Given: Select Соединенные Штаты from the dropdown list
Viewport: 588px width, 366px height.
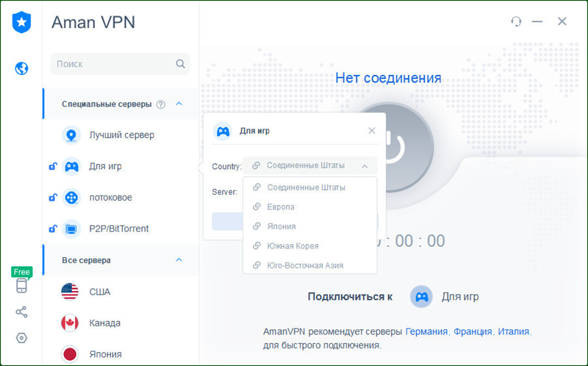Looking at the screenshot, I should [x=309, y=187].
